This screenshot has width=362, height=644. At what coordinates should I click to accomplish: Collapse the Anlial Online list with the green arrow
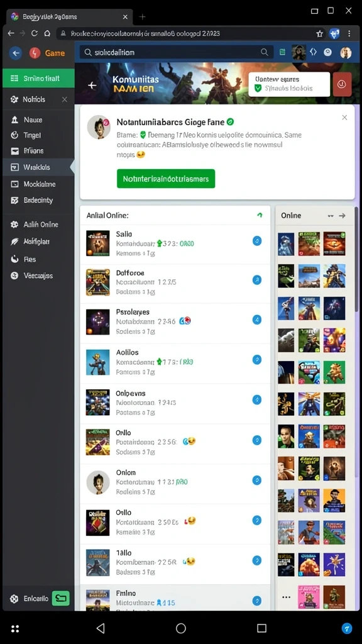pos(260,215)
